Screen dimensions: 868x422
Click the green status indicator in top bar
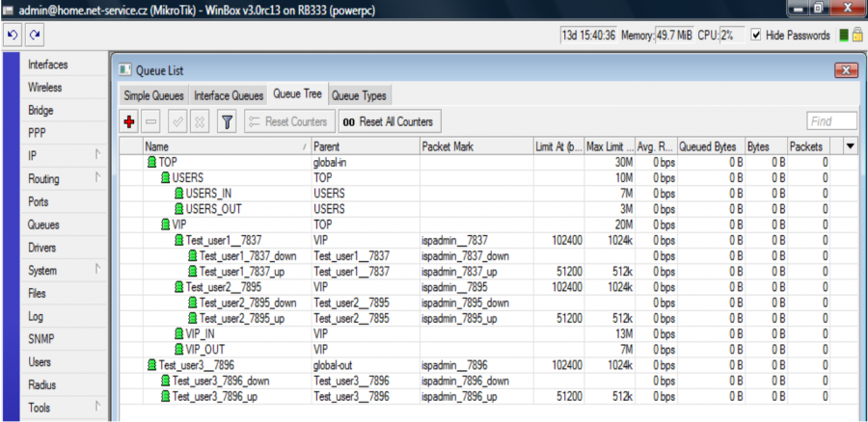pyautogui.click(x=844, y=36)
